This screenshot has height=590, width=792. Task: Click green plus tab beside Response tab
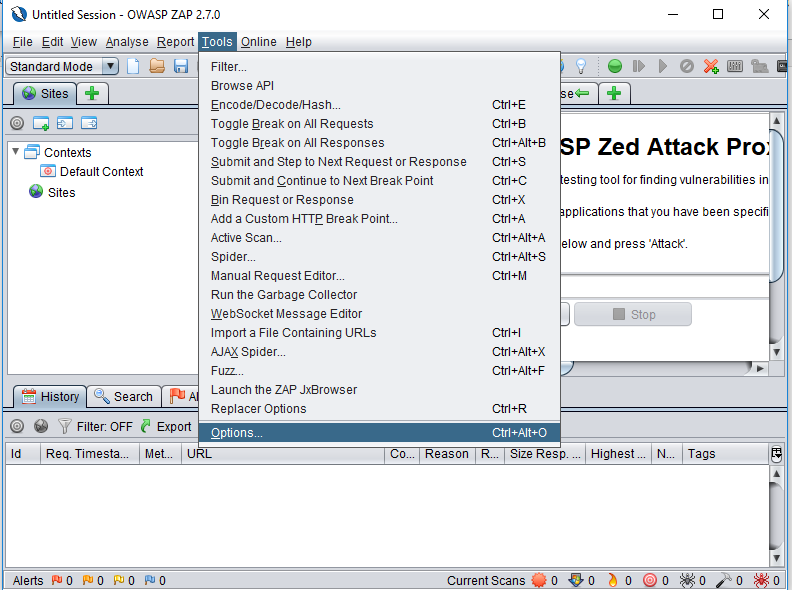[614, 93]
